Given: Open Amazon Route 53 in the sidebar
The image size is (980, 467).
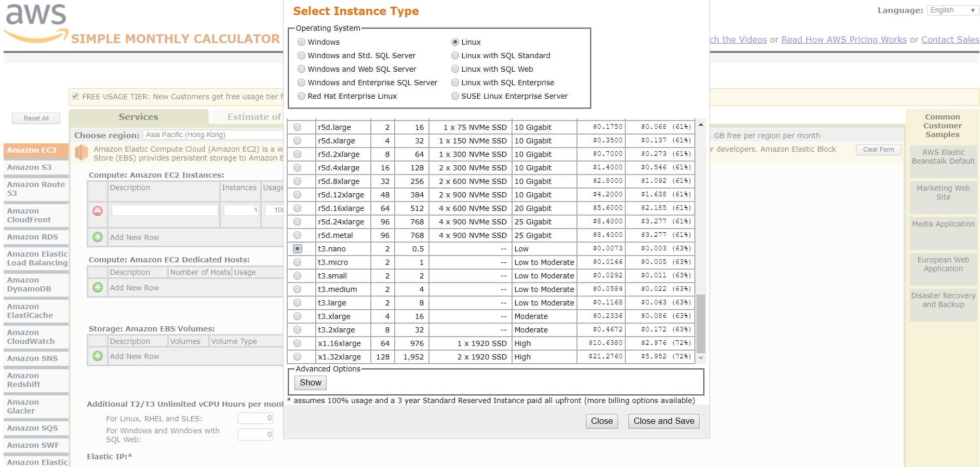Looking at the screenshot, I should 36,189.
